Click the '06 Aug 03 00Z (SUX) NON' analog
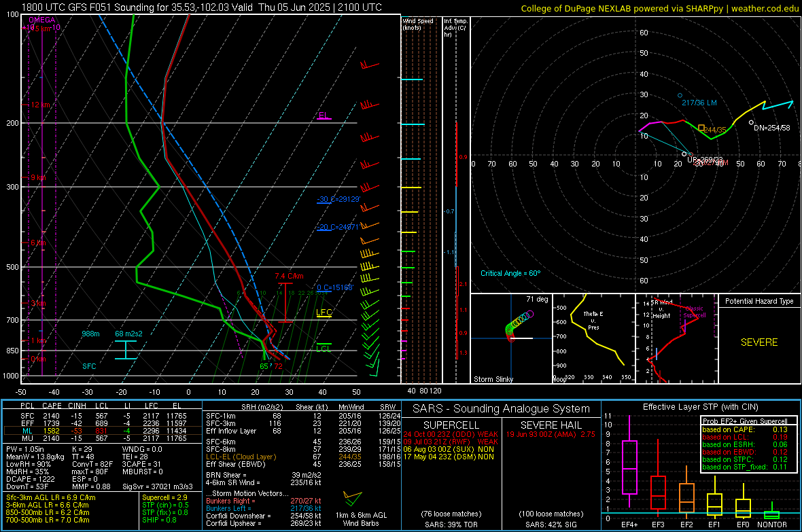 [449, 449]
